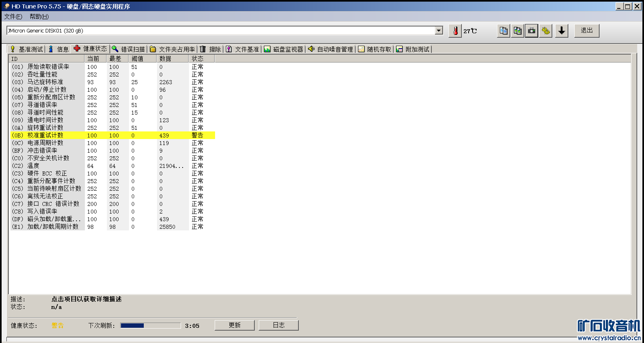Select the (01) 原始读取错误率 row
Viewport: 644px width, 343px height.
point(113,67)
